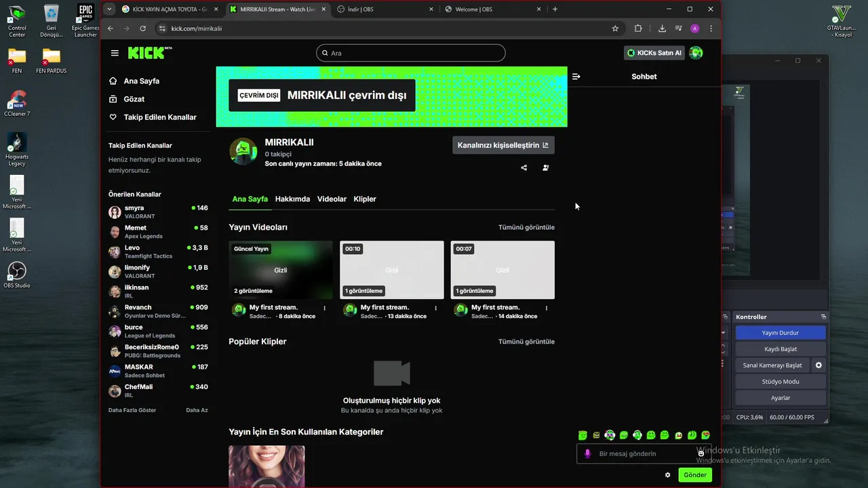Click the share icon on MIRRIKALII channel
Screen dimensions: 868x488
tap(524, 167)
